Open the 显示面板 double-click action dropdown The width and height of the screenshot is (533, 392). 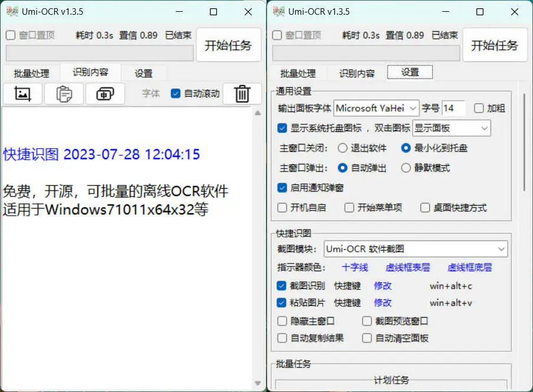coord(452,128)
